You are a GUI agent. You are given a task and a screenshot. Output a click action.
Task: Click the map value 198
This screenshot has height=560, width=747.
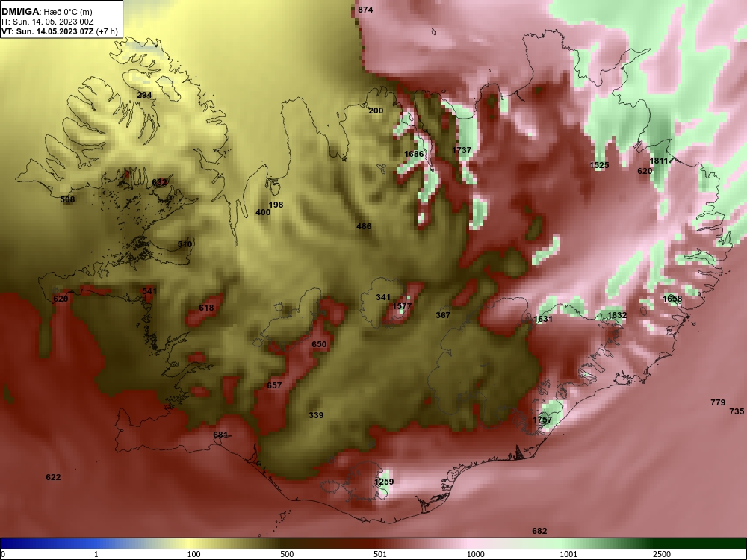pyautogui.click(x=276, y=205)
